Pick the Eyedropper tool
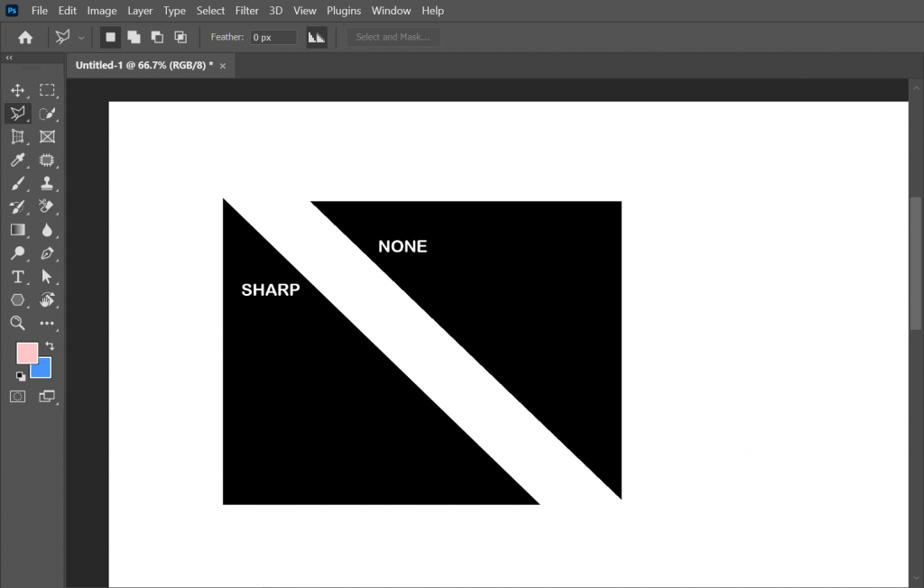Screen dimensions: 924x588 pyautogui.click(x=17, y=161)
